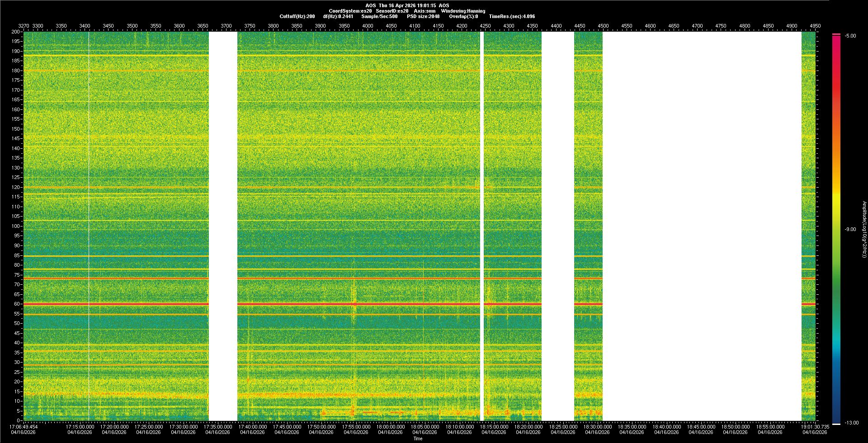
Task: Click the 19:01:30.735 end time label
Action: coord(815,426)
